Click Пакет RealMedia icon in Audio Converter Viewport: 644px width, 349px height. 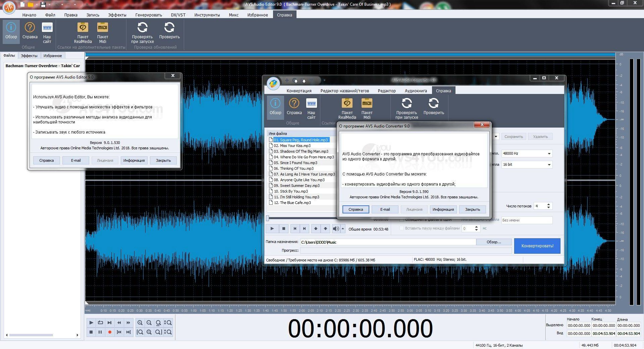click(x=347, y=108)
